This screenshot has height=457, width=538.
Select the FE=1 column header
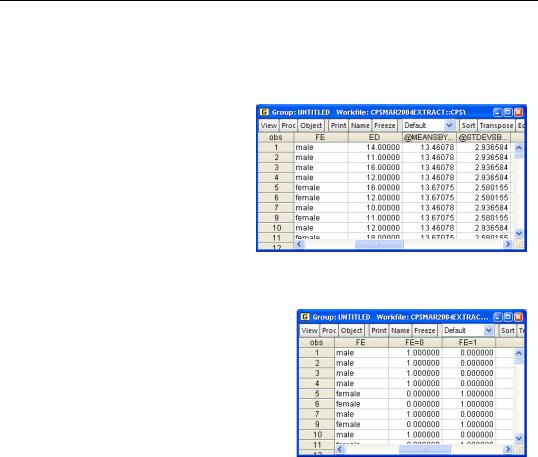click(x=468, y=342)
